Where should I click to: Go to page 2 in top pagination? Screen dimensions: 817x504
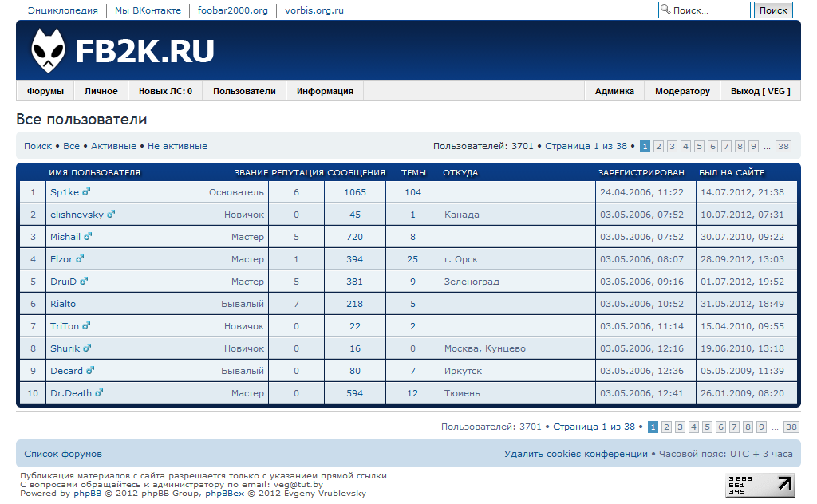tap(658, 146)
